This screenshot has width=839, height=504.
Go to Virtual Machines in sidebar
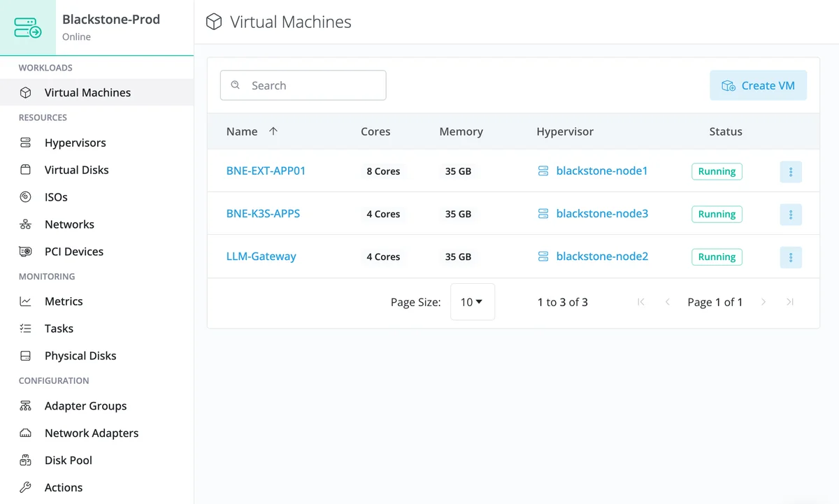click(96, 92)
